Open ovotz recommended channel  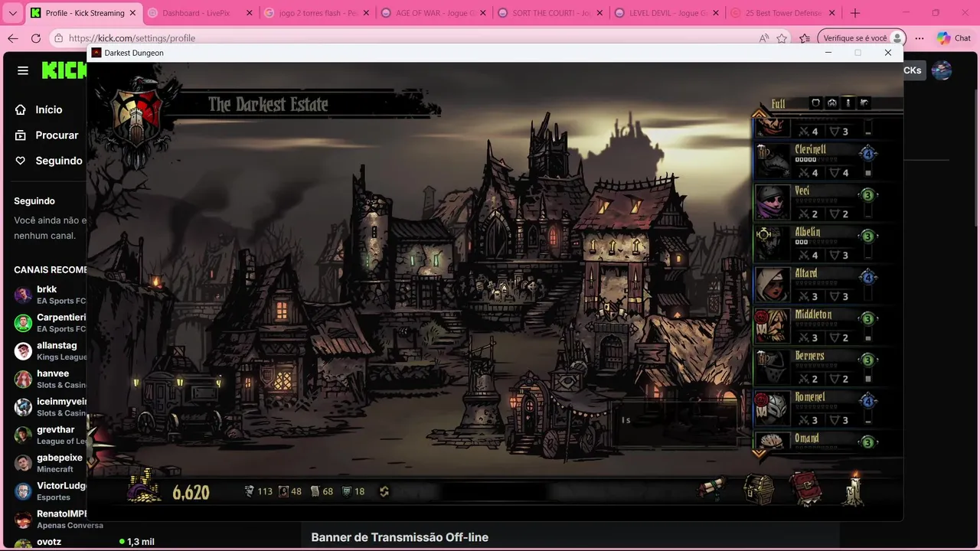click(x=51, y=543)
